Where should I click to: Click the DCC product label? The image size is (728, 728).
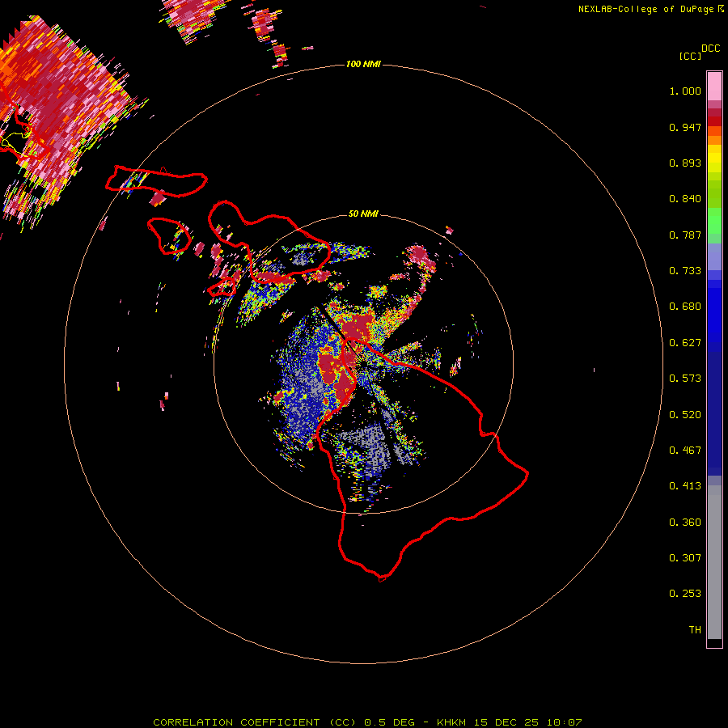pos(710,49)
